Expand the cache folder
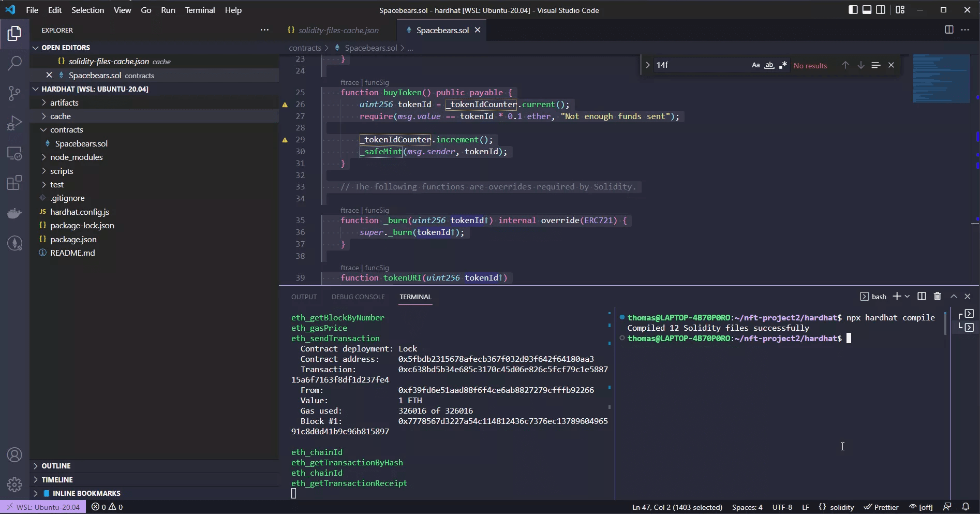Viewport: 980px width, 514px height. [44, 116]
